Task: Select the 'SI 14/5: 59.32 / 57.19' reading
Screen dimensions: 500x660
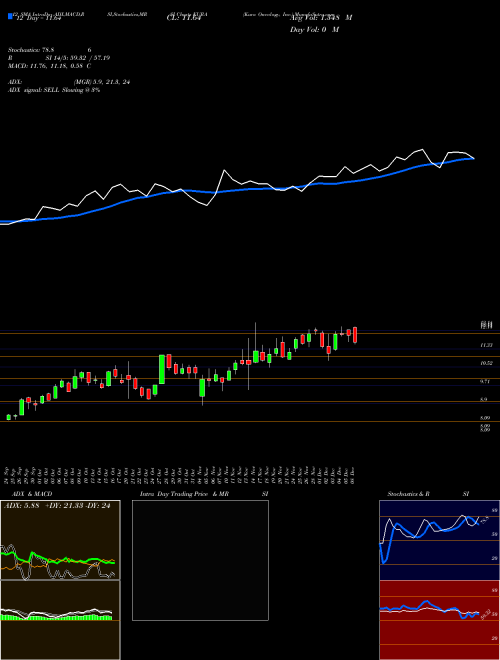Action: pyautogui.click(x=77, y=58)
